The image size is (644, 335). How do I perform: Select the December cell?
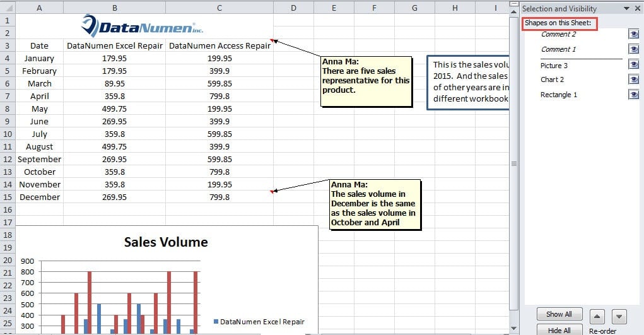[x=40, y=197]
